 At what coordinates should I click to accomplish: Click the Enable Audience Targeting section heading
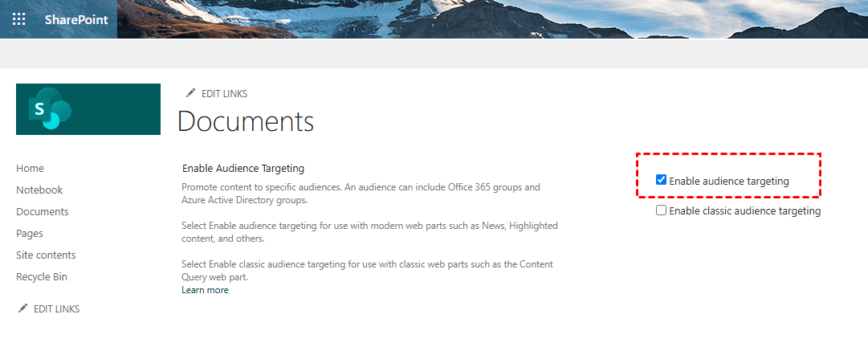click(243, 169)
